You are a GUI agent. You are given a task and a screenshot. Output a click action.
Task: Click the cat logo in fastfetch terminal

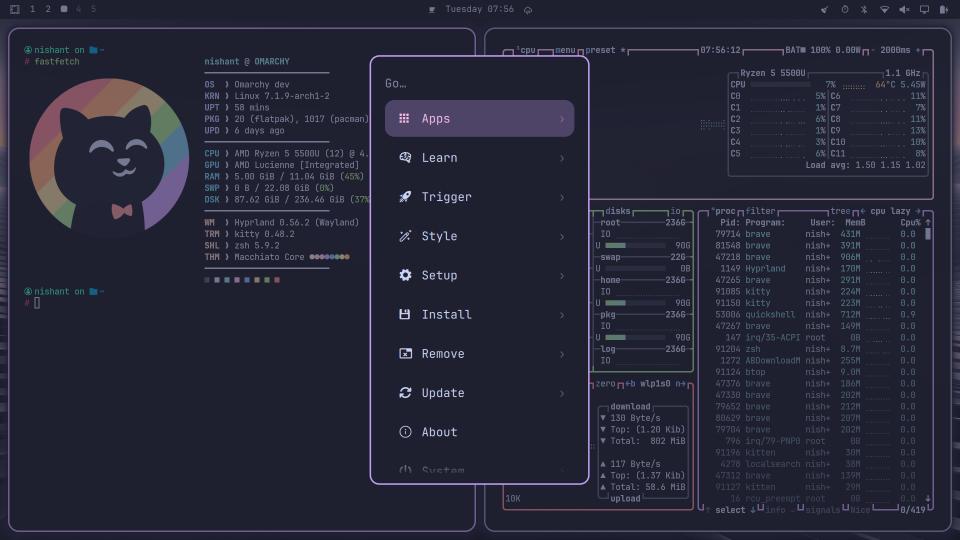point(109,154)
